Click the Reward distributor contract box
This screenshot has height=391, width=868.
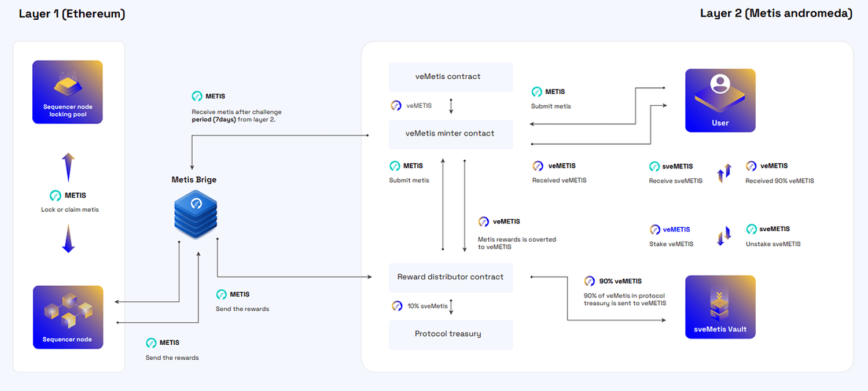pos(451,277)
